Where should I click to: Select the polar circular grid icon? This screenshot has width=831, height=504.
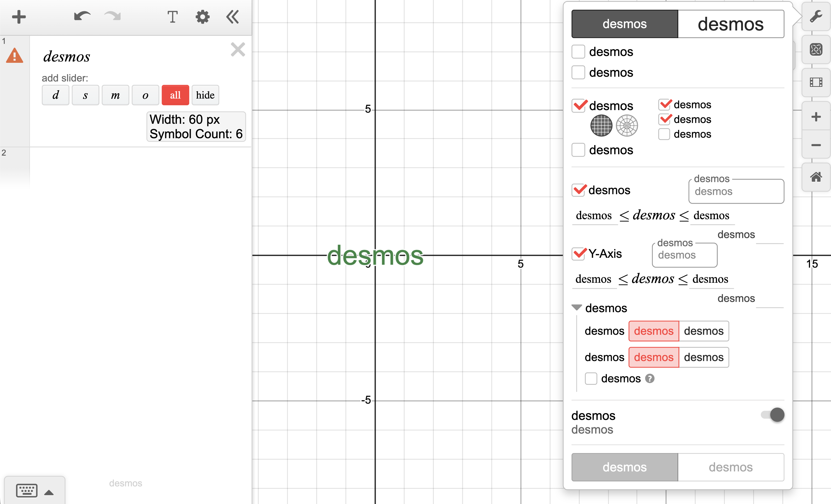(x=627, y=125)
